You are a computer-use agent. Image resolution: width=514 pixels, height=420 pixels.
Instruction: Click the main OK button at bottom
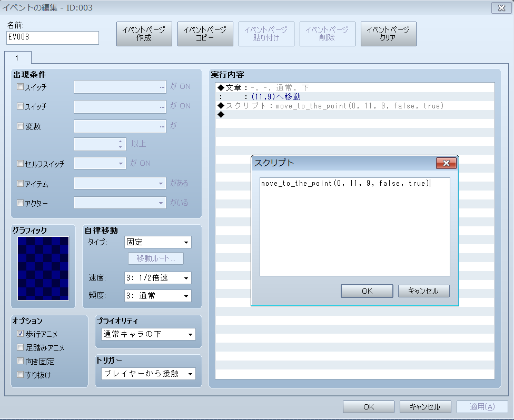click(369, 407)
